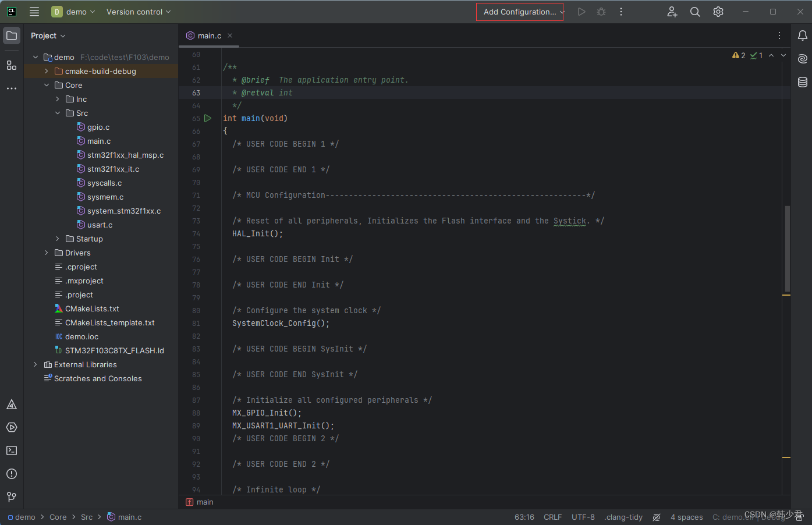Start a Code With Me session
This screenshot has height=525, width=812.
tap(672, 11)
